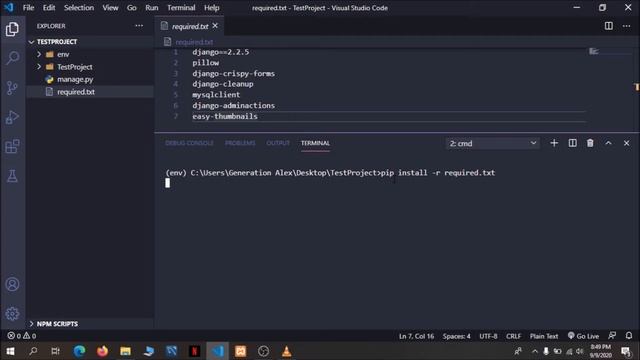Maximize the panel with up chevron
Viewport: 640px width, 360px height.
(609, 143)
